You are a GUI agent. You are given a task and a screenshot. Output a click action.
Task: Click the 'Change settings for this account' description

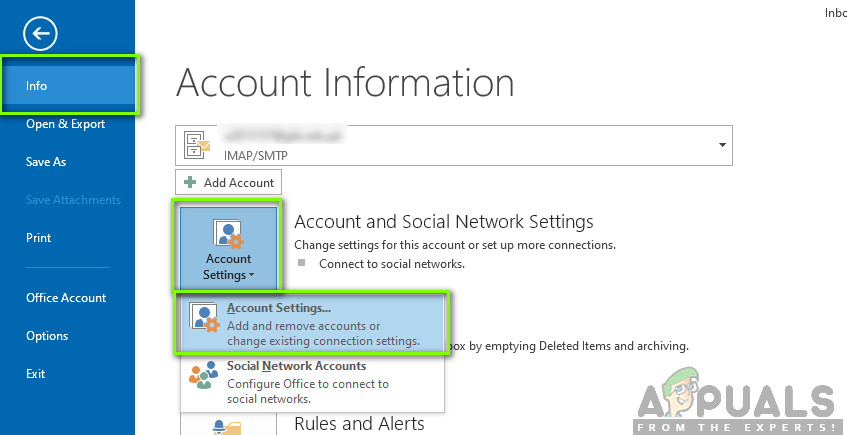point(455,245)
